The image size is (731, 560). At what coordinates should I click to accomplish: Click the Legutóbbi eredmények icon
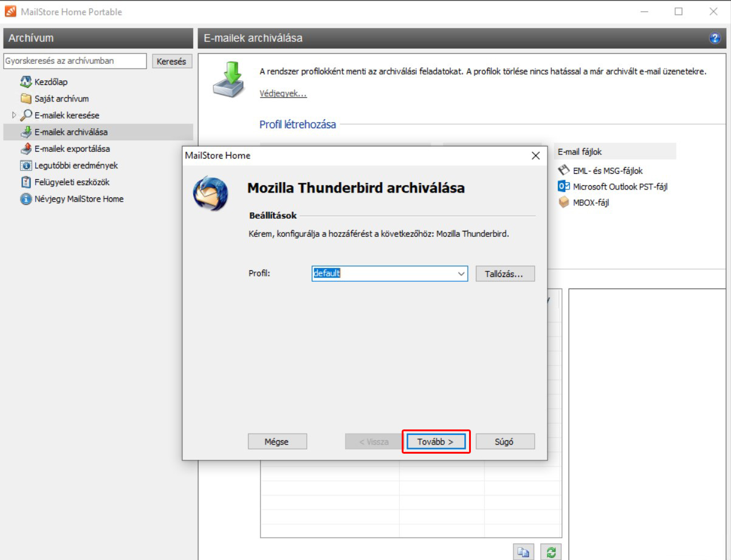coord(26,165)
